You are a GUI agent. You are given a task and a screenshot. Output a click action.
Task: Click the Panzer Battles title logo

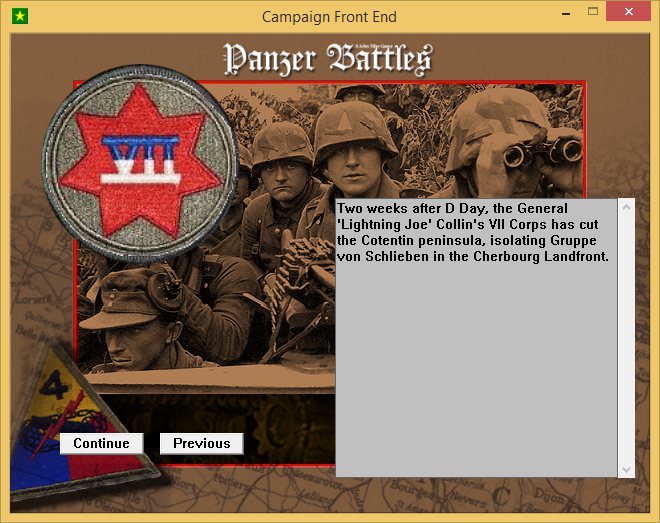point(328,59)
